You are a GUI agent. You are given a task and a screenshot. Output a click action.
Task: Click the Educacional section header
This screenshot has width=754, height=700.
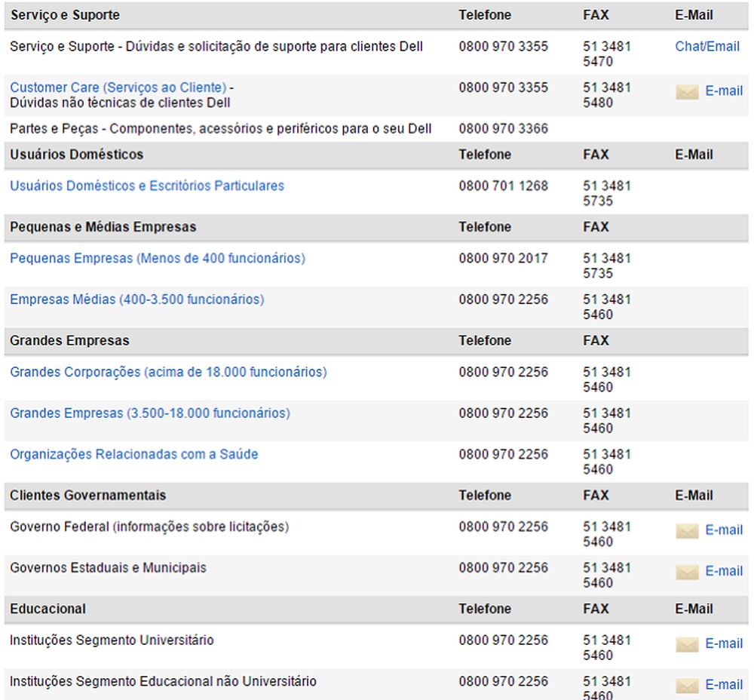tap(37, 609)
